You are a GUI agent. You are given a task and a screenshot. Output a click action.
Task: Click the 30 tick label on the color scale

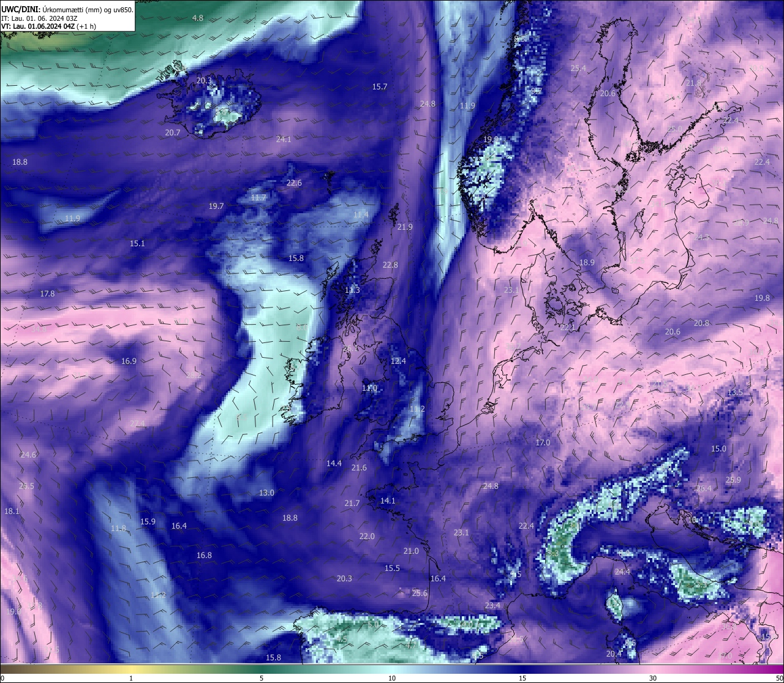pos(653,678)
